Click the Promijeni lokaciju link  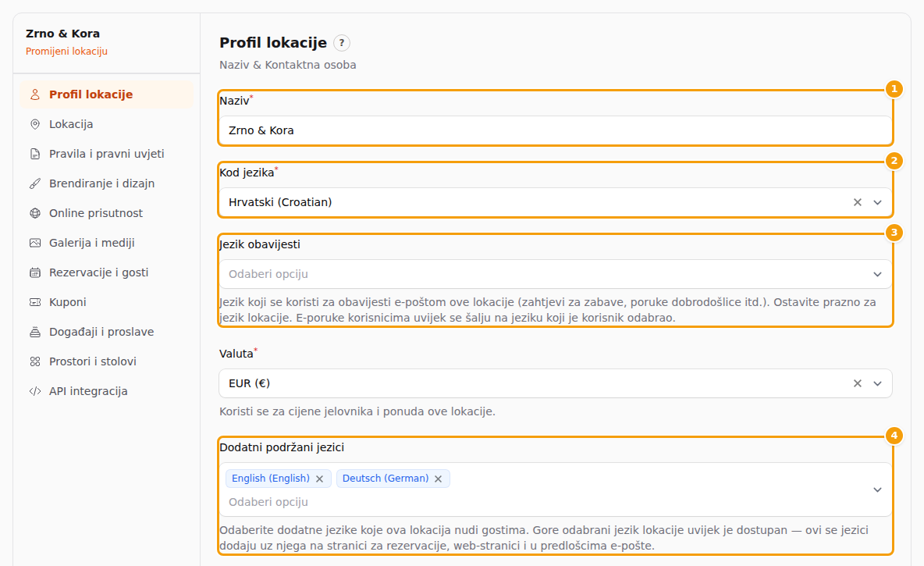(66, 52)
